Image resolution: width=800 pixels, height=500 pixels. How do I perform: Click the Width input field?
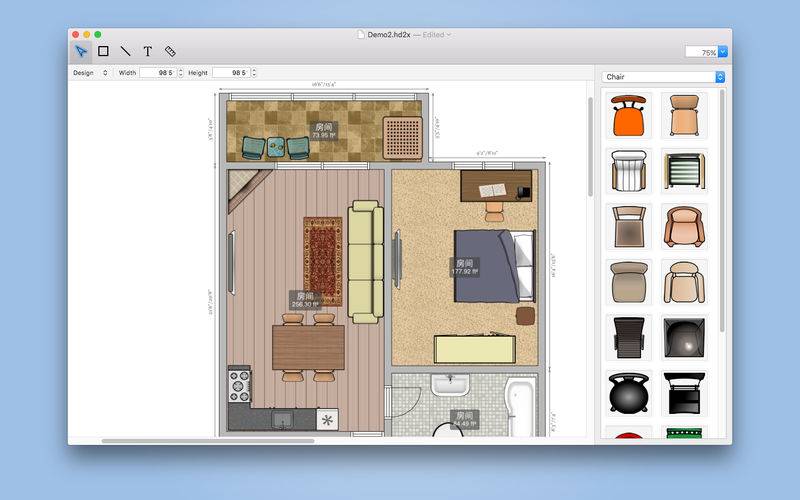pyautogui.click(x=158, y=73)
